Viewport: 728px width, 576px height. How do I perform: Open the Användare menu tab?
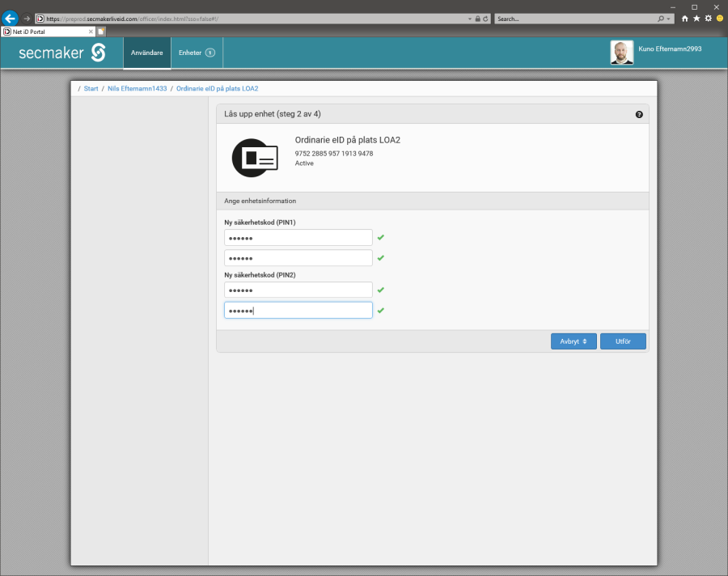pos(146,53)
